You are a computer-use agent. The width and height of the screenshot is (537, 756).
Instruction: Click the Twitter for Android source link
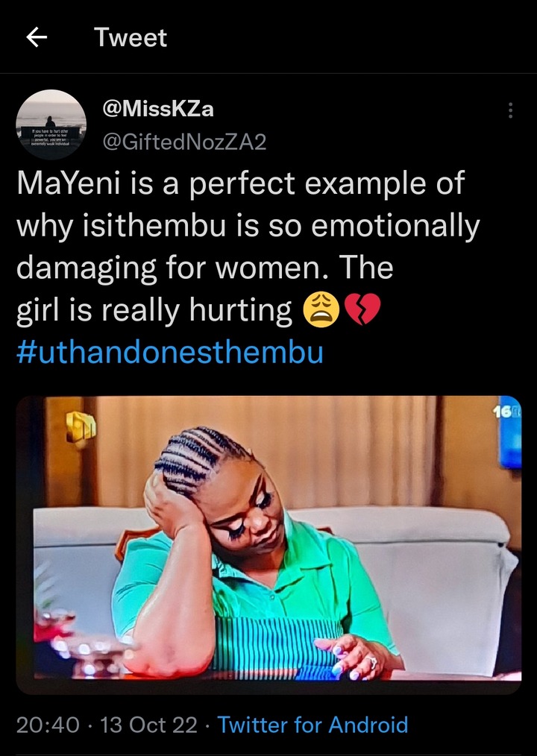[x=313, y=725]
